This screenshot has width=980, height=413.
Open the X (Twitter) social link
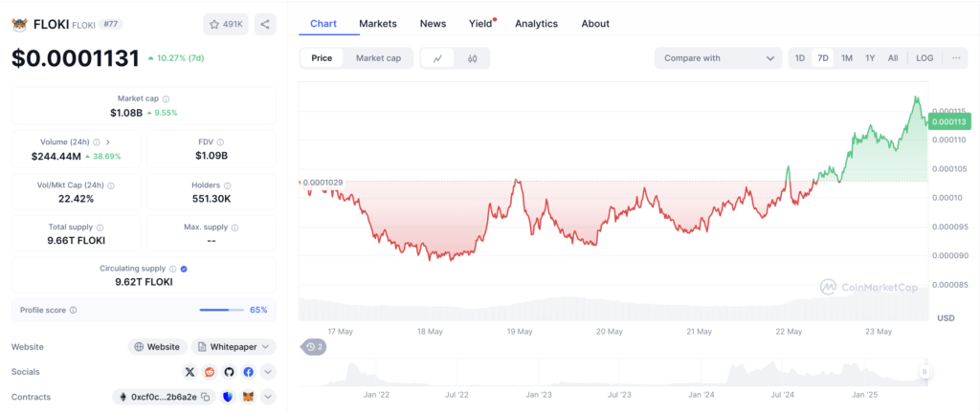190,372
